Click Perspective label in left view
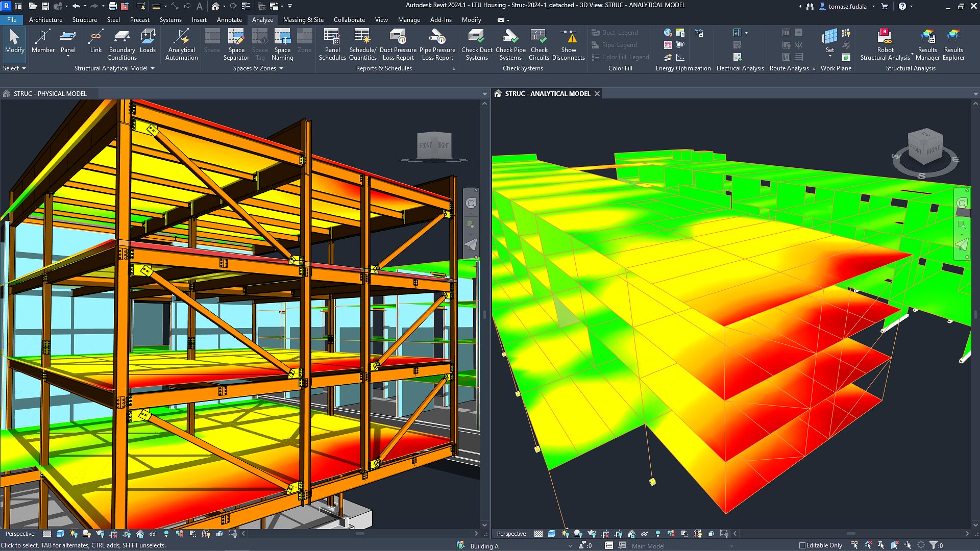The width and height of the screenshot is (980, 551). [x=20, y=534]
